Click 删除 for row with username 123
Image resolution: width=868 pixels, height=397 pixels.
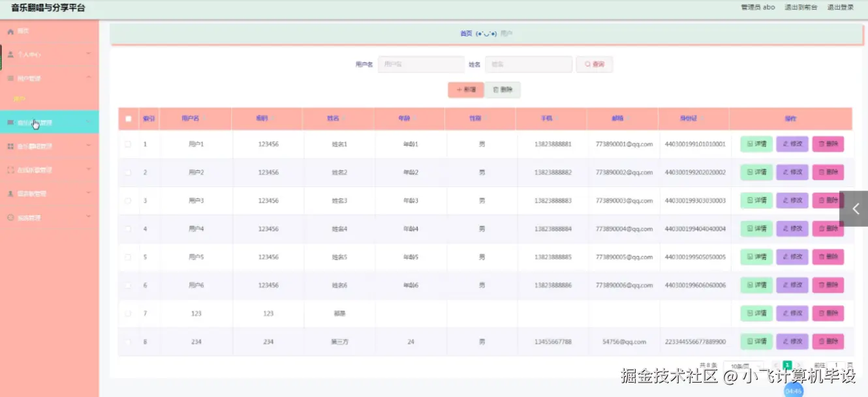coord(828,314)
